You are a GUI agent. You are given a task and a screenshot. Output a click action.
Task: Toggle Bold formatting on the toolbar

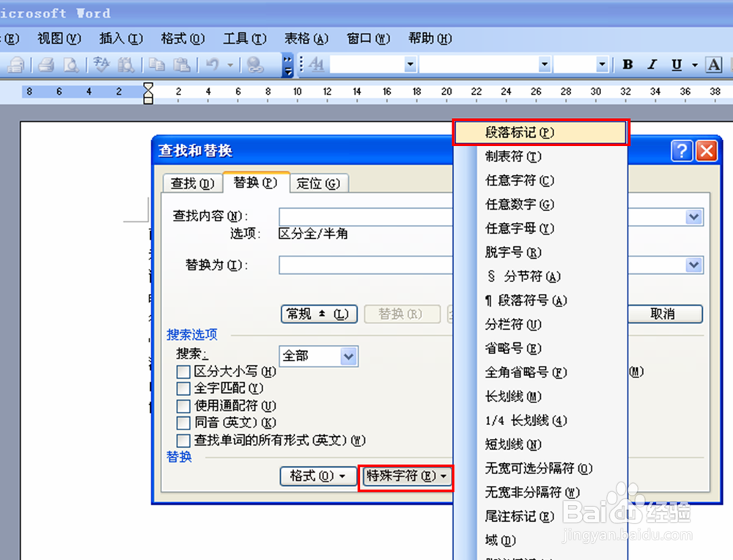[627, 65]
